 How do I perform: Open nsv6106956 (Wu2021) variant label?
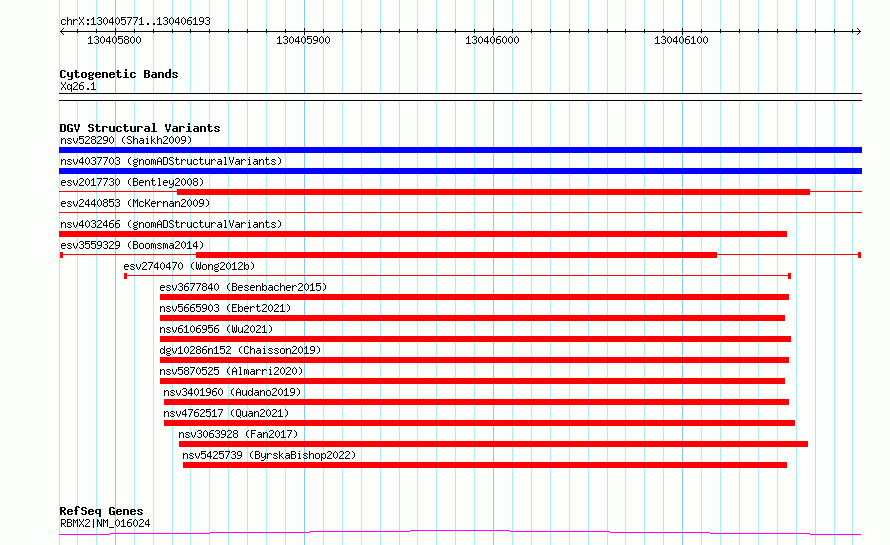tap(216, 329)
